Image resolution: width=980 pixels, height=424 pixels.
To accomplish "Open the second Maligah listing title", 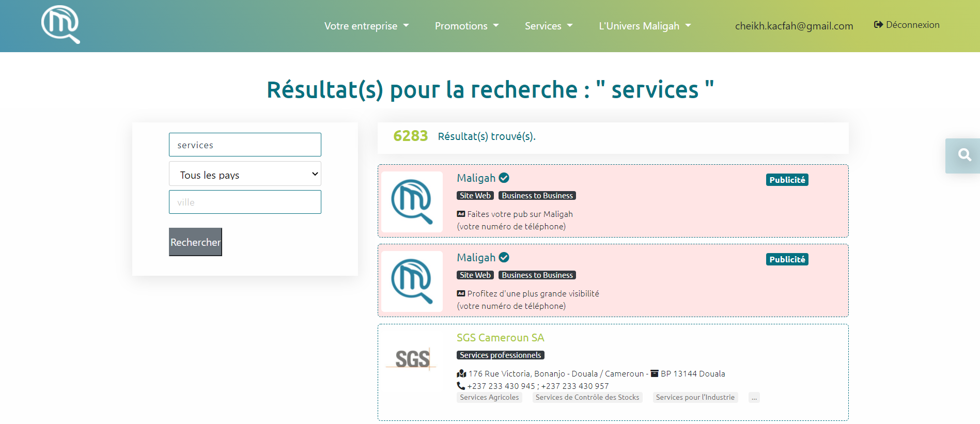I will click(476, 258).
